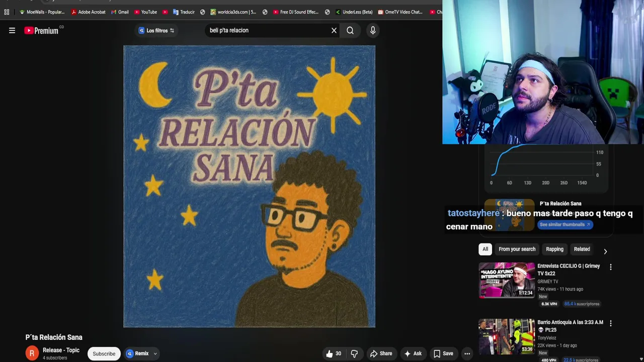Click the Remix button
Screen dimensions: 644x362
pos(137,353)
